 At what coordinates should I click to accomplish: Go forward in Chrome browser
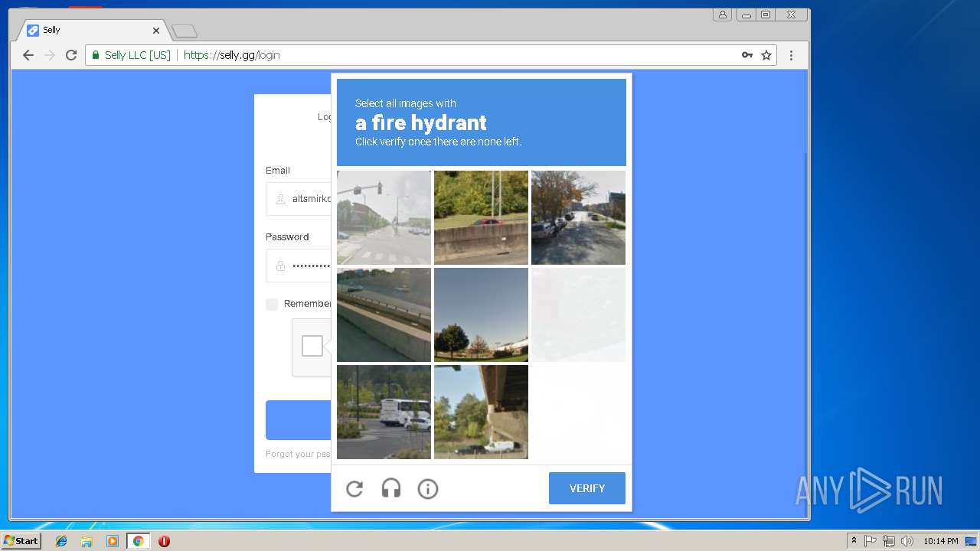[x=50, y=55]
